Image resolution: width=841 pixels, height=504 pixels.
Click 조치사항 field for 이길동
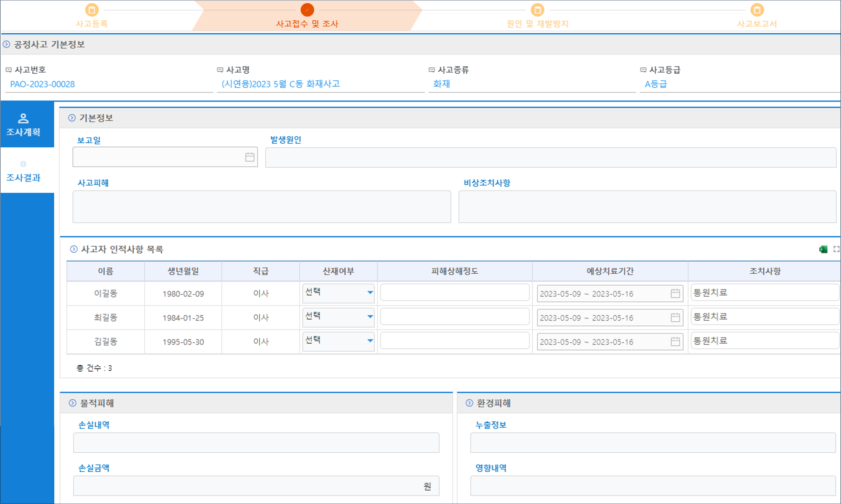(765, 292)
